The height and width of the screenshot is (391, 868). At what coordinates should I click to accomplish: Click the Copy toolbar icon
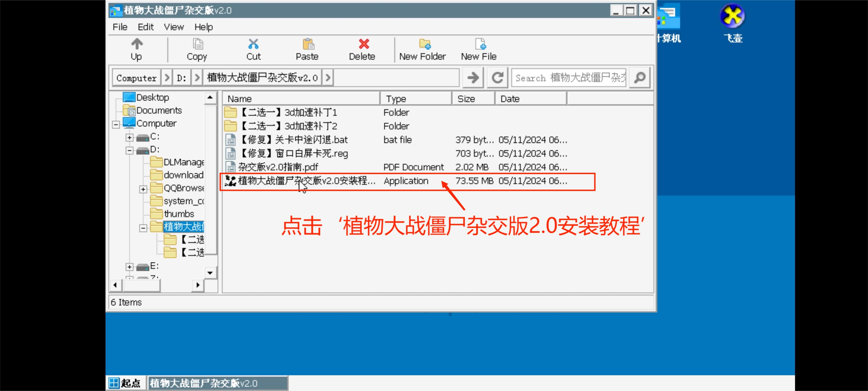coord(197,49)
